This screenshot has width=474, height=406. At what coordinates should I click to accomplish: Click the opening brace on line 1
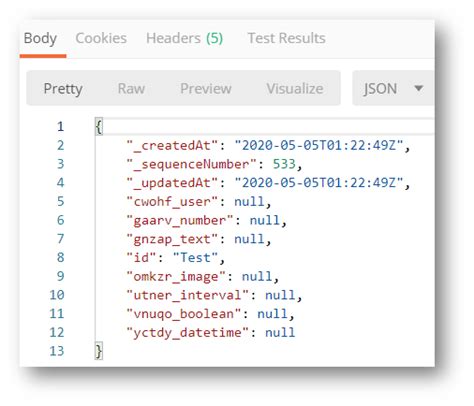click(x=99, y=127)
